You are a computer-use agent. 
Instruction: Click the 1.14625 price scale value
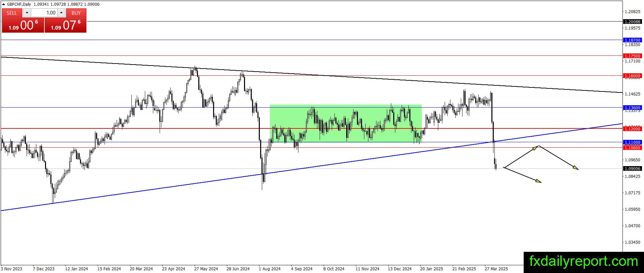coord(632,94)
